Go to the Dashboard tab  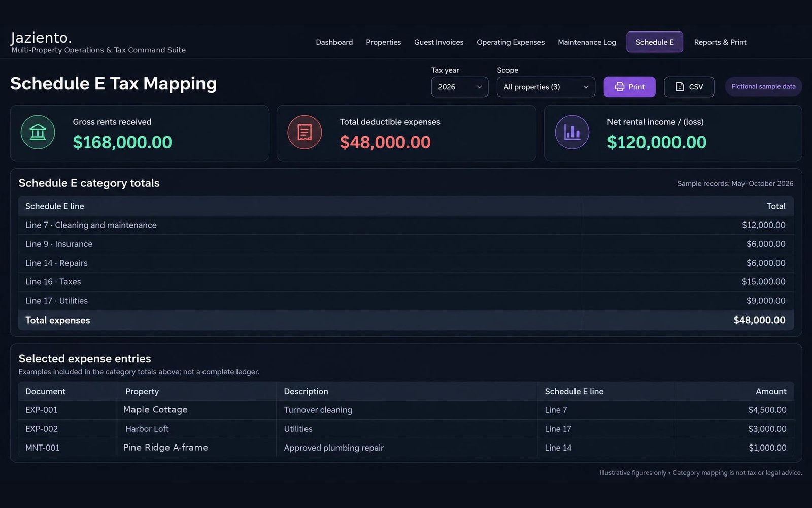334,42
